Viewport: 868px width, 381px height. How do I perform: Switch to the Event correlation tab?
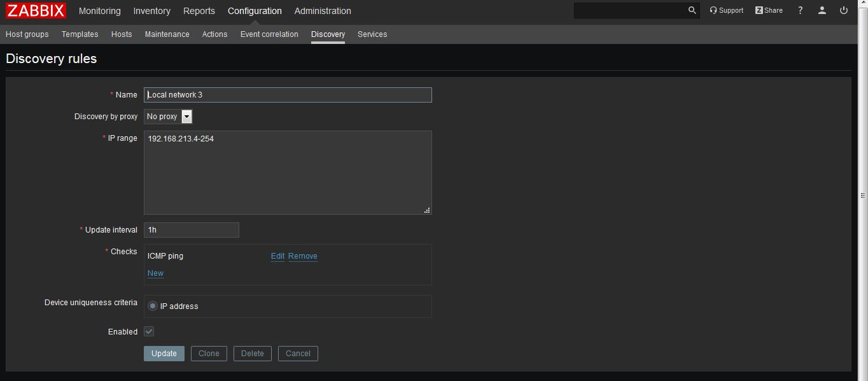269,34
